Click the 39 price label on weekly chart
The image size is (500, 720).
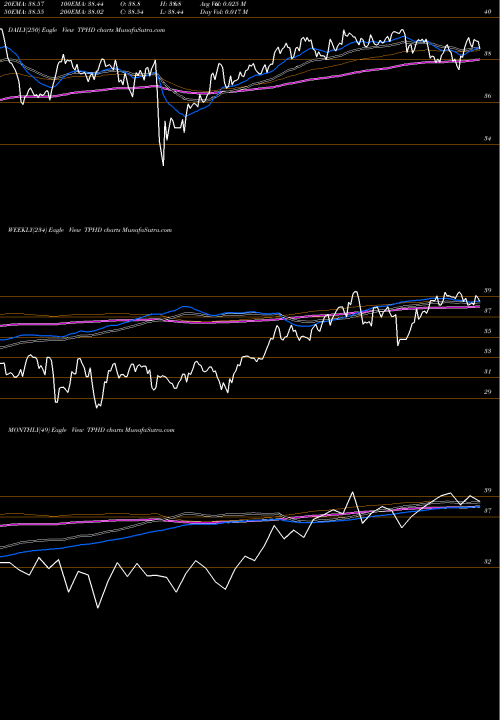click(488, 291)
